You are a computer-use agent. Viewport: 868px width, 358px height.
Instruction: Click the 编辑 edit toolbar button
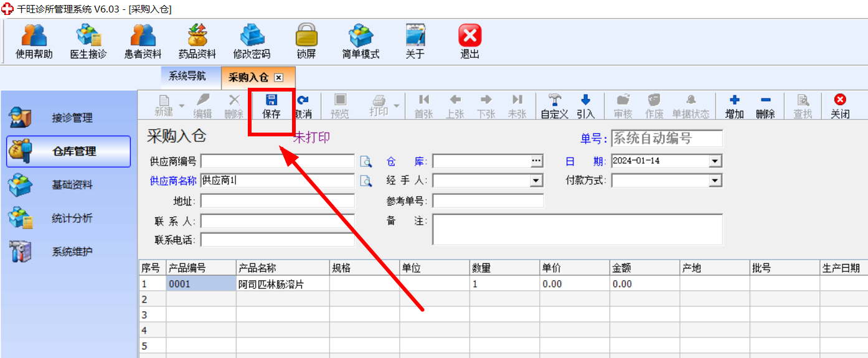203,106
